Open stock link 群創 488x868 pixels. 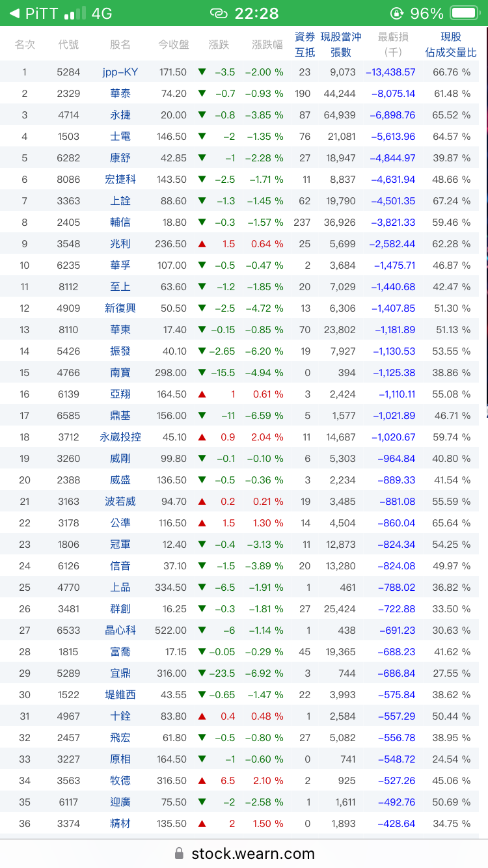(120, 609)
